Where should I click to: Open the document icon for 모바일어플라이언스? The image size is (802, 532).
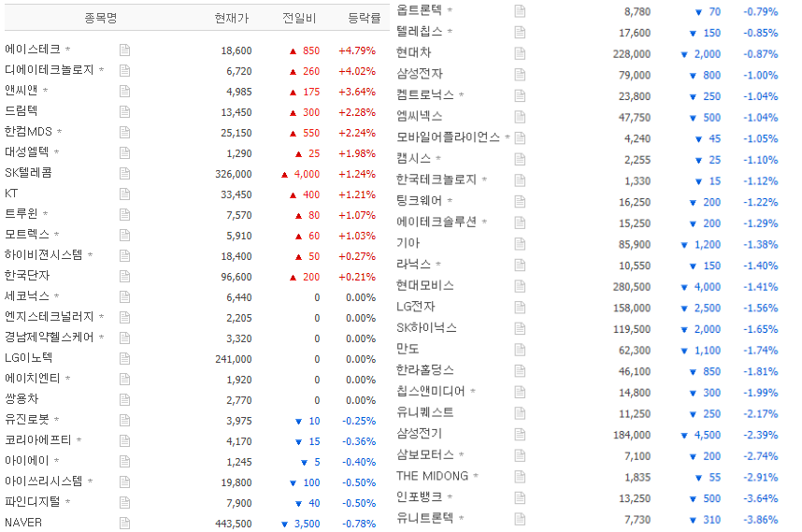(520, 138)
